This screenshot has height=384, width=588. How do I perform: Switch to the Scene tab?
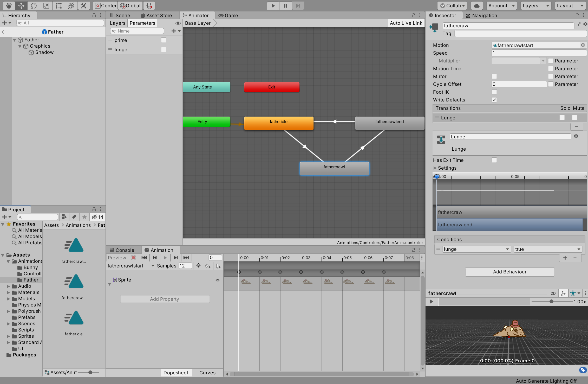(x=120, y=15)
